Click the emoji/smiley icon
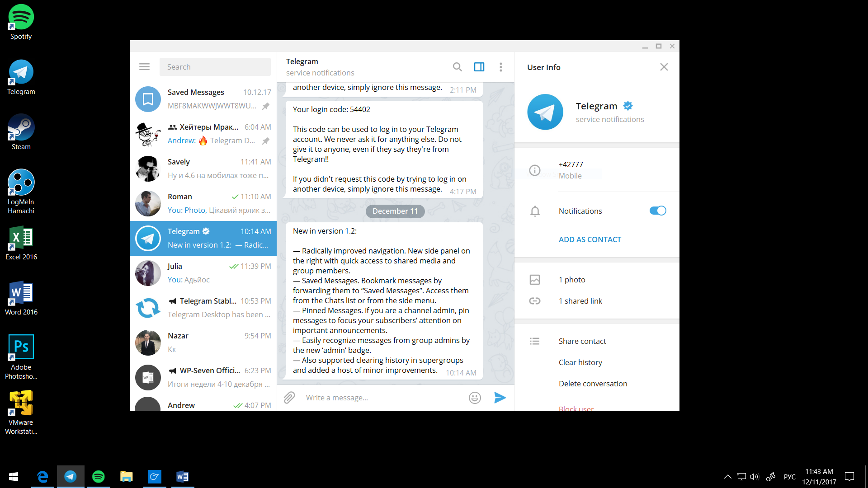 point(475,397)
